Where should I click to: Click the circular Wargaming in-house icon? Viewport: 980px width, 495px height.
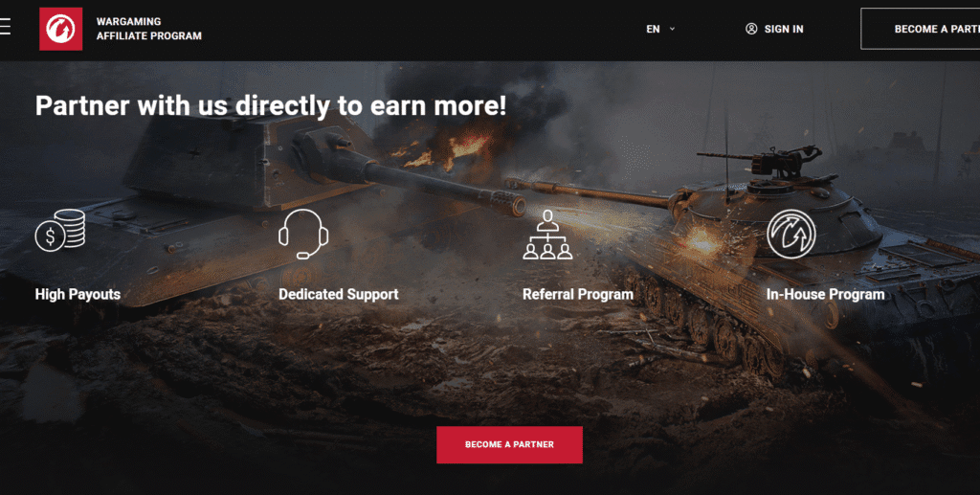pyautogui.click(x=791, y=234)
